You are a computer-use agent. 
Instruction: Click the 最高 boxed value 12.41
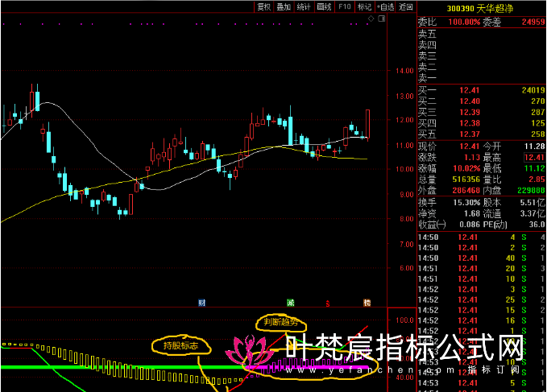(534, 158)
